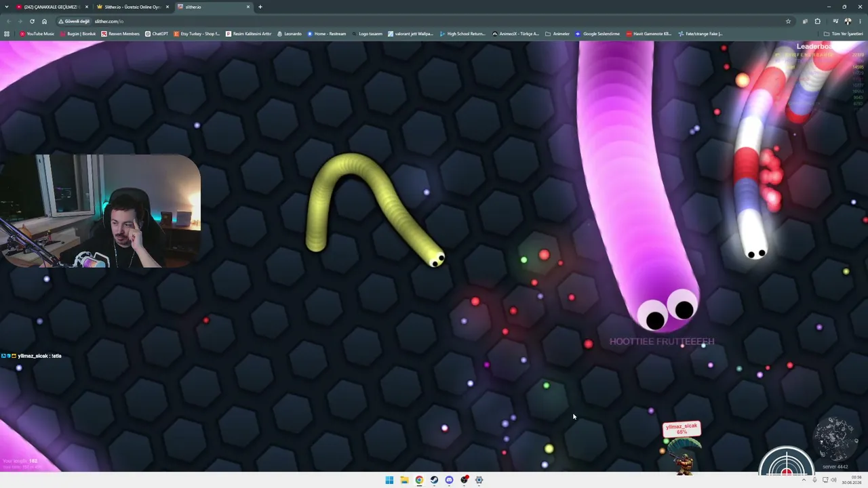Expand the tab search dropdown arrow
This screenshot has width=868, height=488.
click(x=7, y=7)
